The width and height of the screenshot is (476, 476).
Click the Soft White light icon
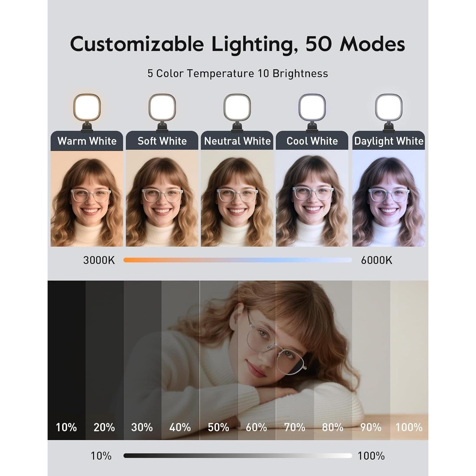pos(162,112)
